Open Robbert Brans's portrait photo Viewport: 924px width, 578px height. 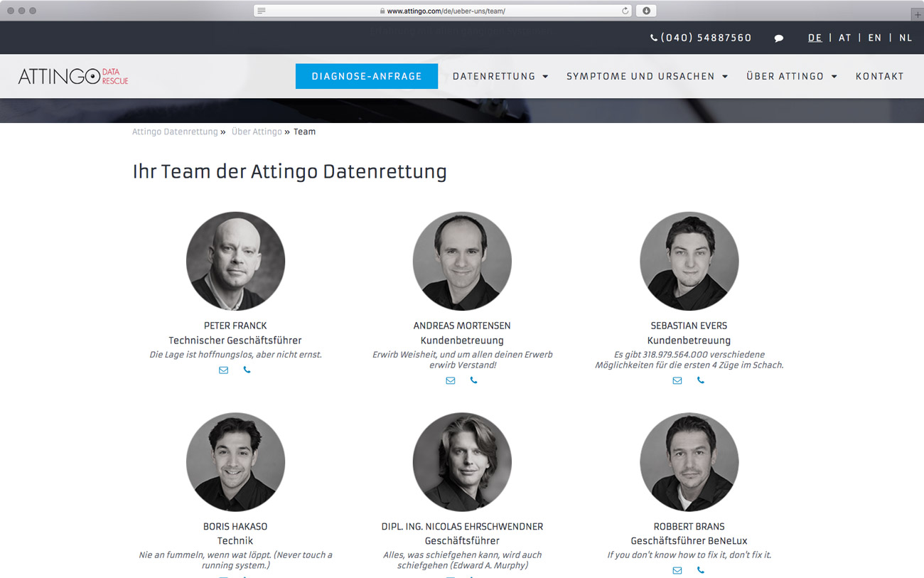point(689,462)
